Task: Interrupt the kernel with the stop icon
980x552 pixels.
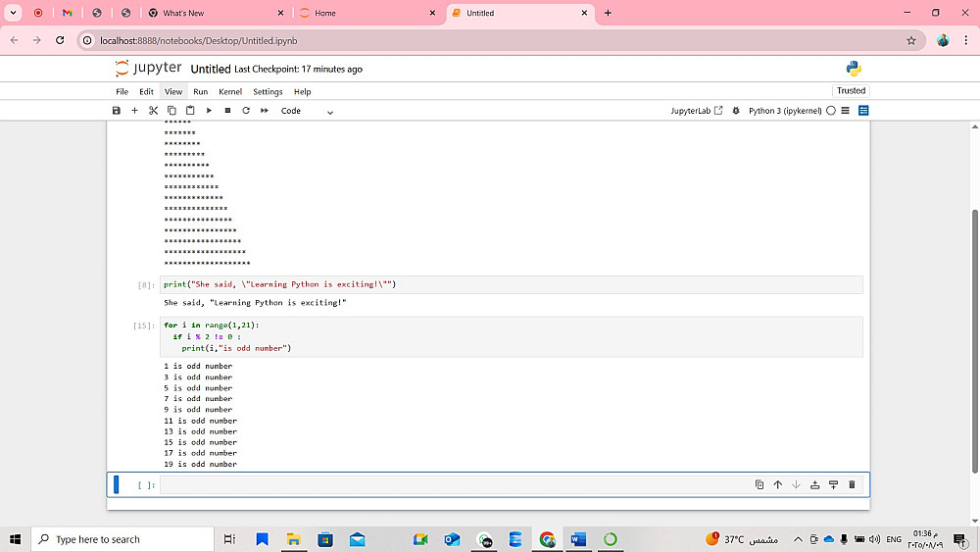Action: pos(227,111)
